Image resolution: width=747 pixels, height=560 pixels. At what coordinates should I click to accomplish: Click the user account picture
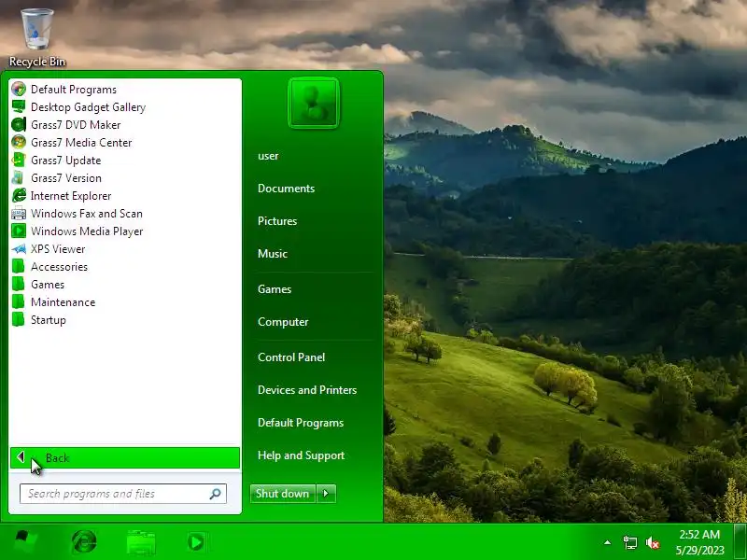(314, 103)
